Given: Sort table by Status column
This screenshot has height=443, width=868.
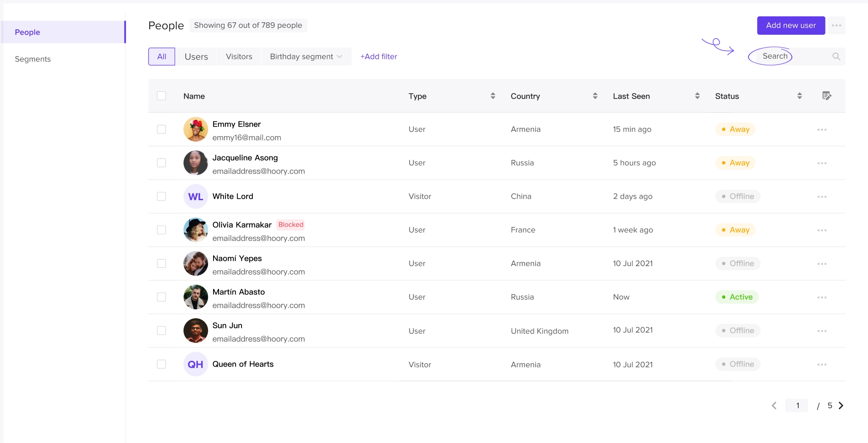Looking at the screenshot, I should click(x=799, y=96).
